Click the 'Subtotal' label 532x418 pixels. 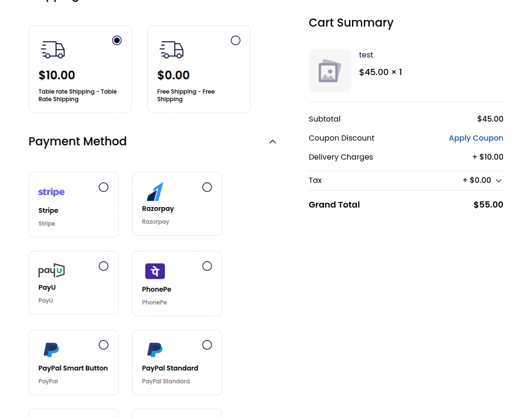coord(324,119)
